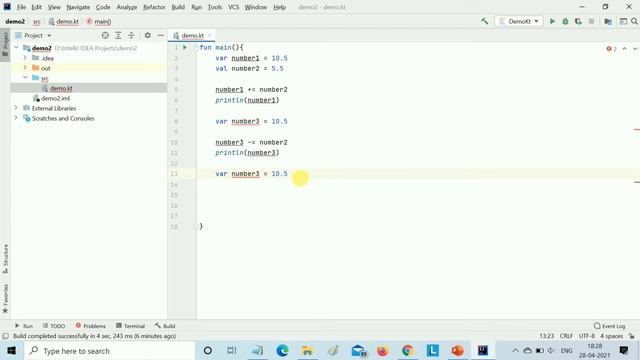Open the Problems tool window
640x360 pixels.
pos(91,326)
